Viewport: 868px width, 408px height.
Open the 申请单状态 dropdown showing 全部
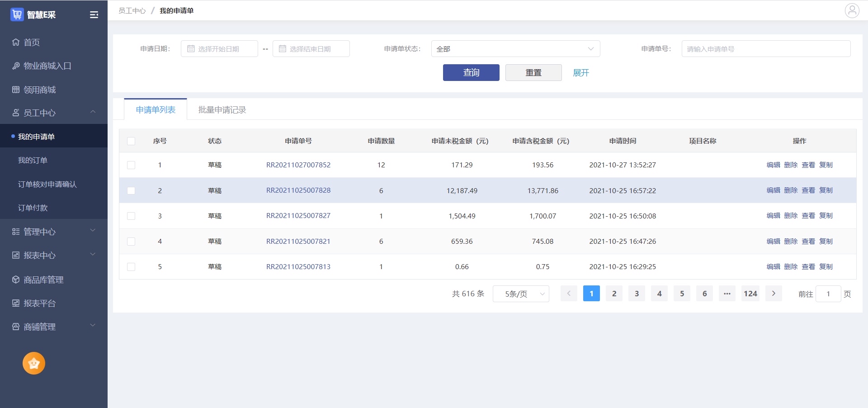515,49
